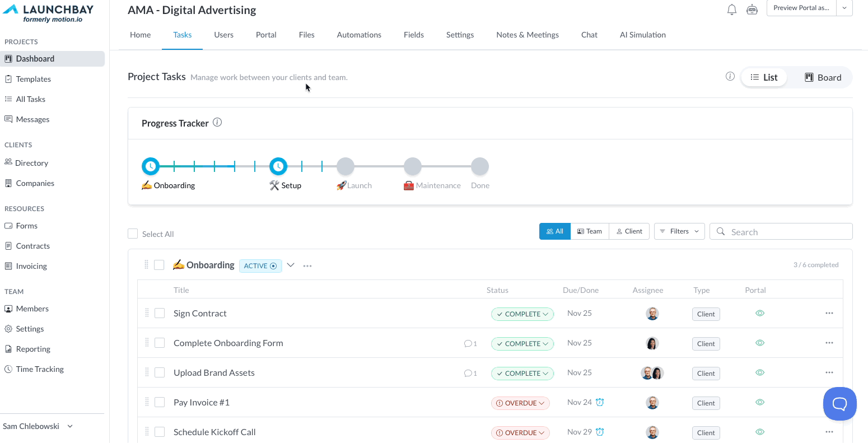
Task: Open Time Tracking in the sidebar
Action: (x=40, y=369)
